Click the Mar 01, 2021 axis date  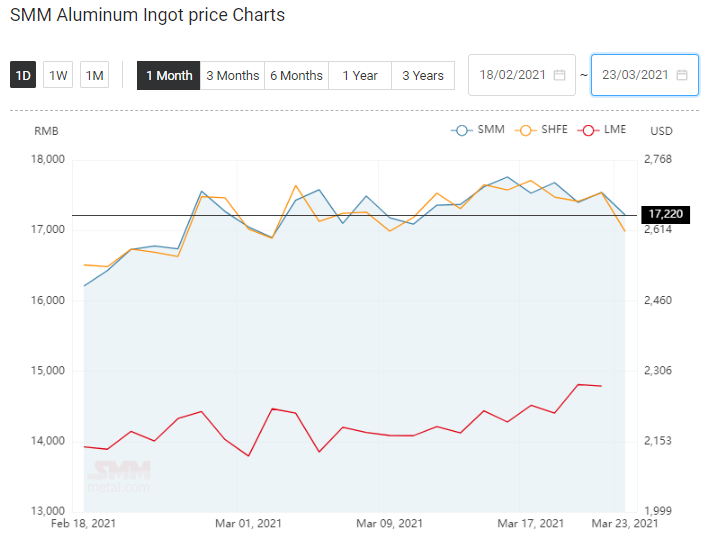(x=249, y=524)
